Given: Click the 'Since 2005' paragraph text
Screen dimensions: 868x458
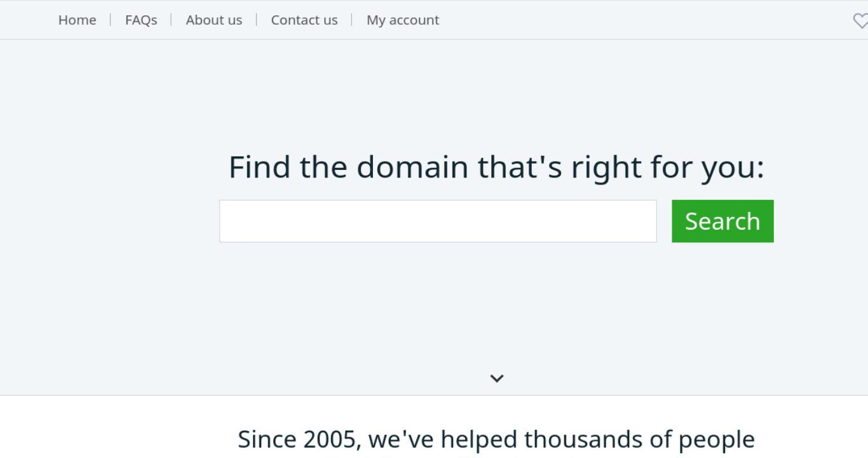Looking at the screenshot, I should point(496,440).
